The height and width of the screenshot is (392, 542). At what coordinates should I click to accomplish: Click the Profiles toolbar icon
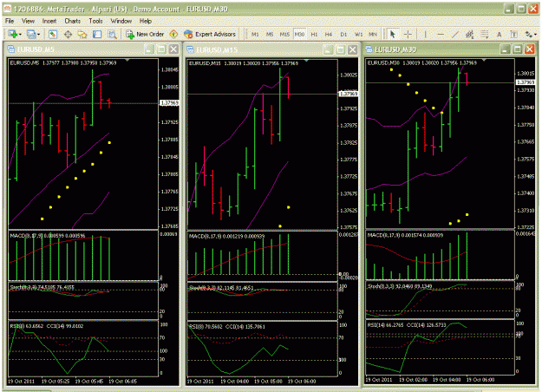pyautogui.click(x=31, y=34)
